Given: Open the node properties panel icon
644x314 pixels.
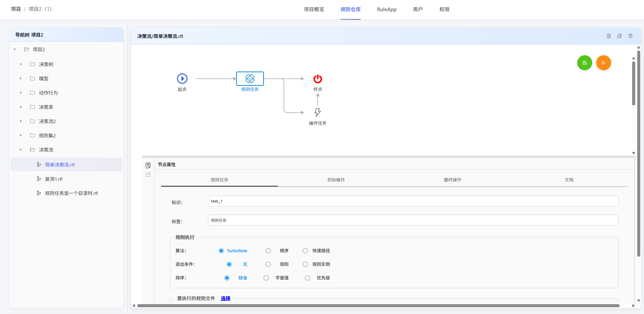Looking at the screenshot, I should point(148,165).
